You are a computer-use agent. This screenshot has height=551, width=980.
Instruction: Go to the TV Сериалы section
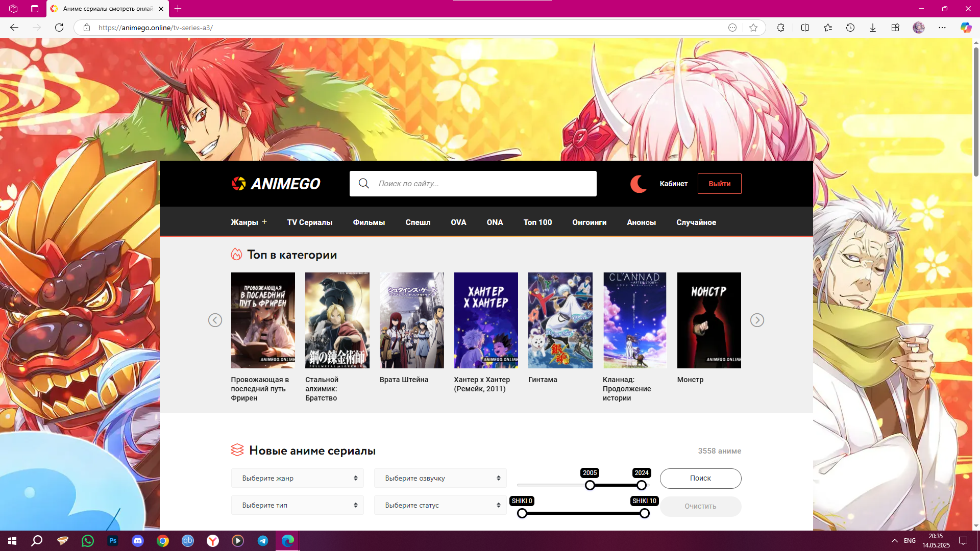[x=310, y=222]
